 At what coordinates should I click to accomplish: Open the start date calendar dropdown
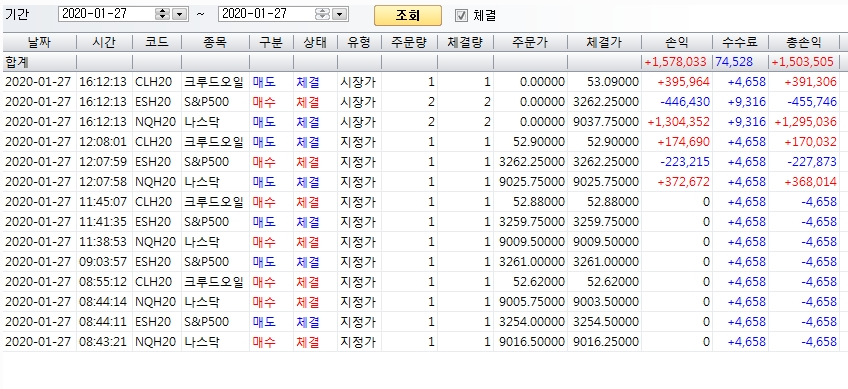pos(180,15)
